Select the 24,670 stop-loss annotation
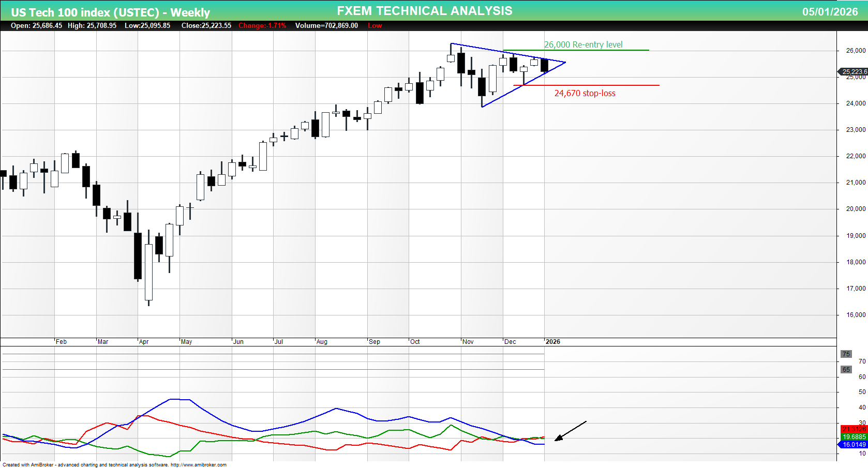The image size is (868, 468). click(585, 93)
